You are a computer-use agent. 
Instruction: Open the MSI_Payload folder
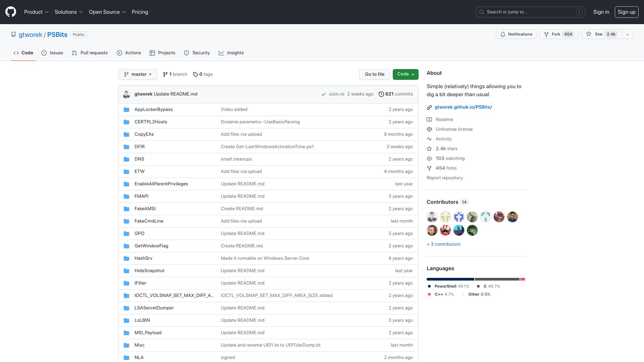148,333
